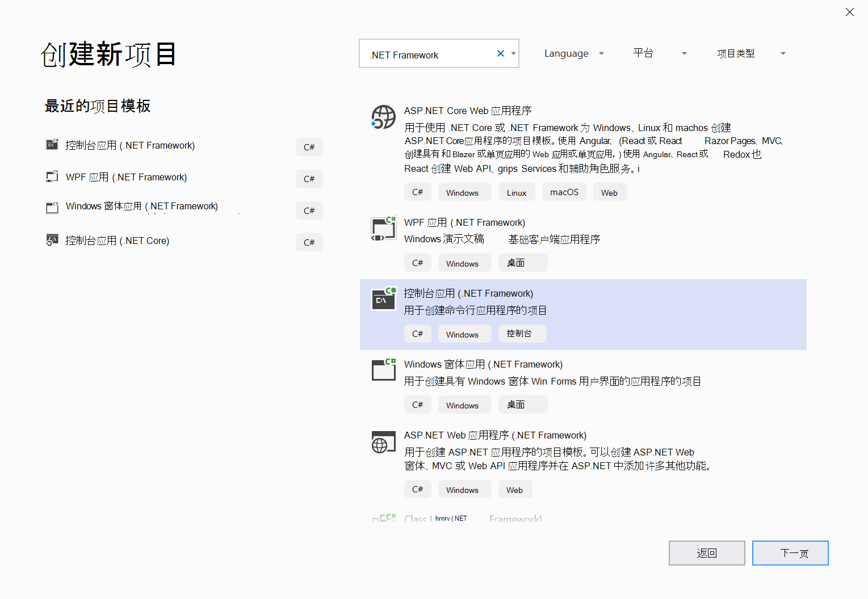
Task: Open the 平台 filter dropdown
Action: pos(660,53)
